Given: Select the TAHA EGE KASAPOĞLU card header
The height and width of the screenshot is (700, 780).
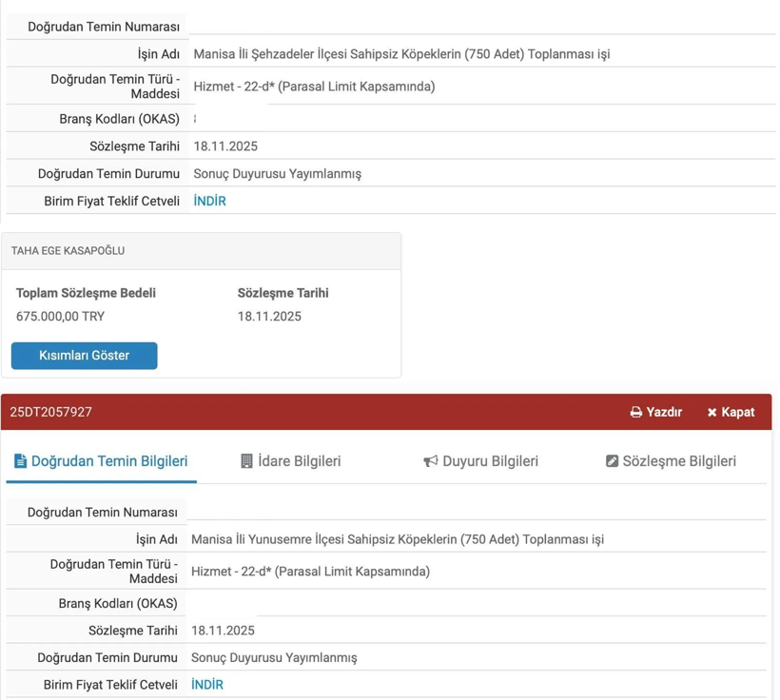Looking at the screenshot, I should [68, 251].
